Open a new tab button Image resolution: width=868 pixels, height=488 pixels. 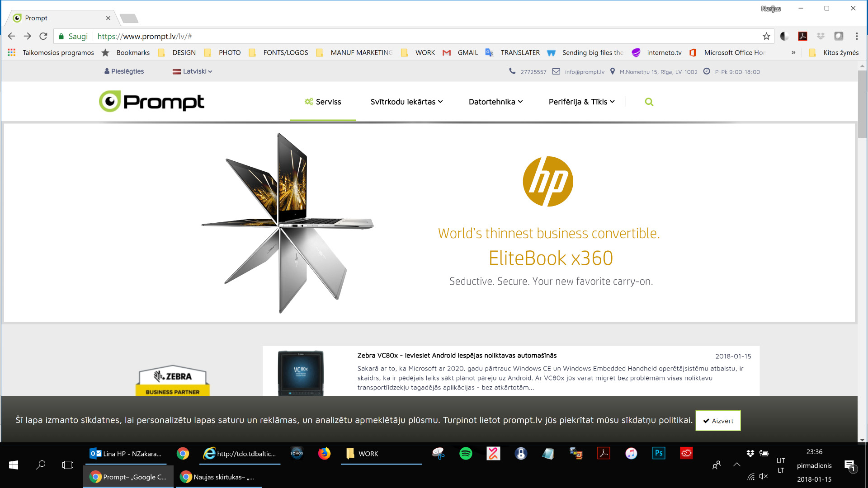pos(129,18)
